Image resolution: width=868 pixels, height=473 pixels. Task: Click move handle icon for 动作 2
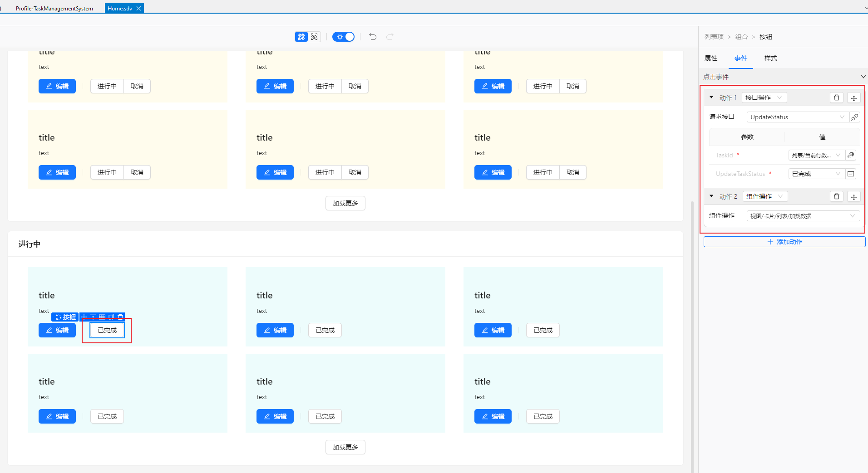(854, 196)
